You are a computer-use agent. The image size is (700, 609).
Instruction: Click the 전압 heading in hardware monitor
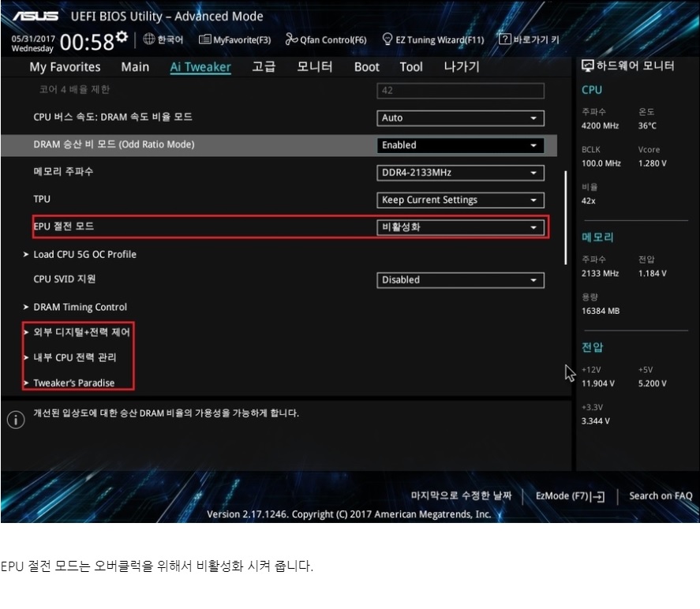592,346
